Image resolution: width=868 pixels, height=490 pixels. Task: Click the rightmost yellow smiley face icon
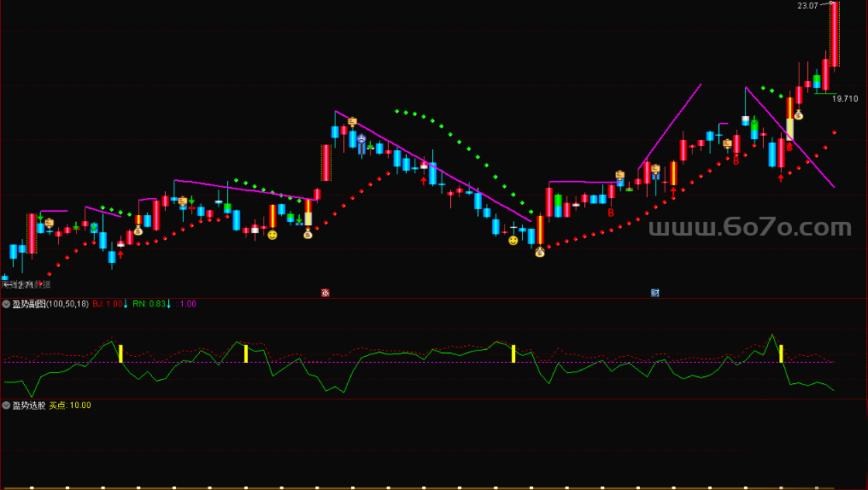pos(513,241)
